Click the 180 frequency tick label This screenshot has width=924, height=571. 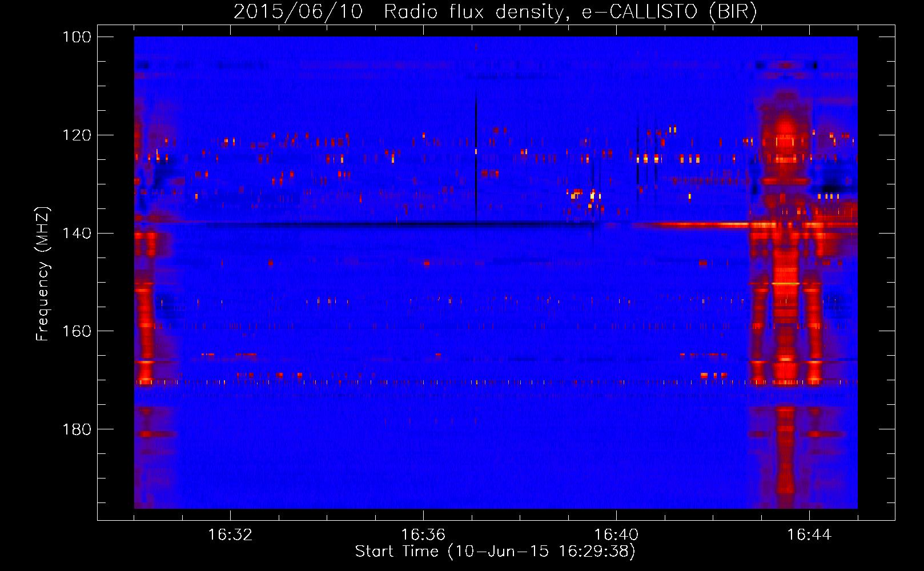click(x=77, y=429)
